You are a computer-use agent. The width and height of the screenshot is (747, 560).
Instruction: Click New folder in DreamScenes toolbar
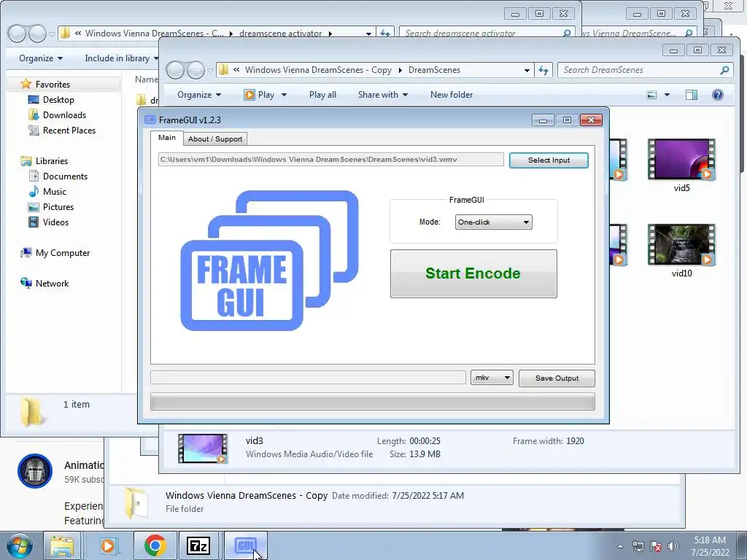451,95
